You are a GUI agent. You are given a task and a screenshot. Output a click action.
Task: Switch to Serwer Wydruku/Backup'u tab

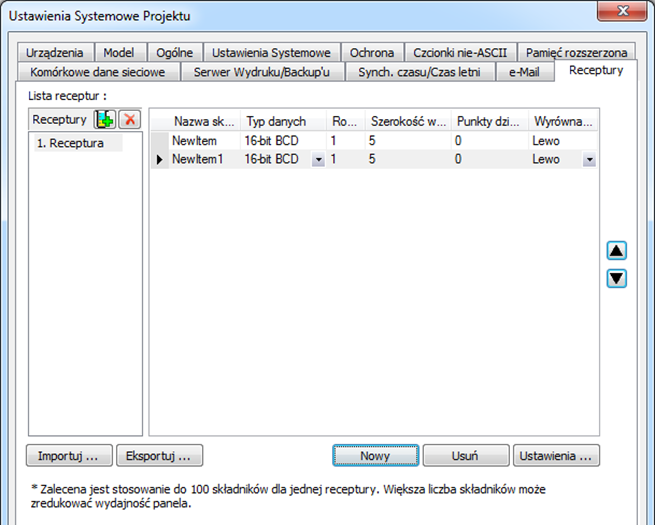tap(262, 72)
